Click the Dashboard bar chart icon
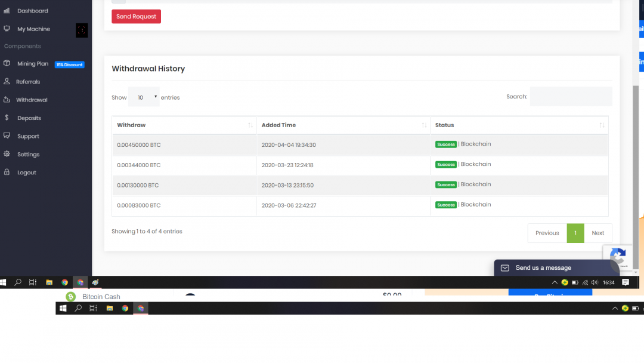The width and height of the screenshot is (644, 363). (x=7, y=11)
